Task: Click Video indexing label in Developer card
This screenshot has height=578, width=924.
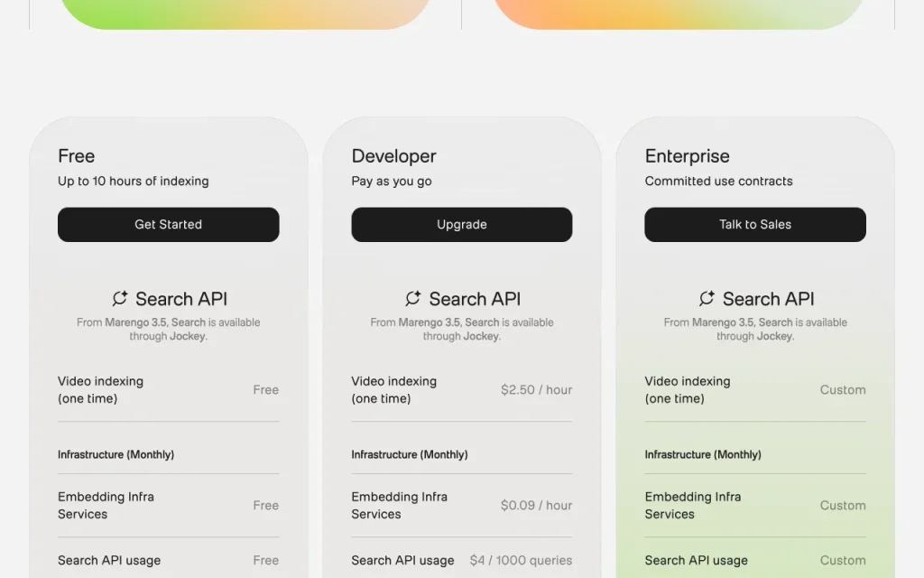Action: tap(393, 390)
